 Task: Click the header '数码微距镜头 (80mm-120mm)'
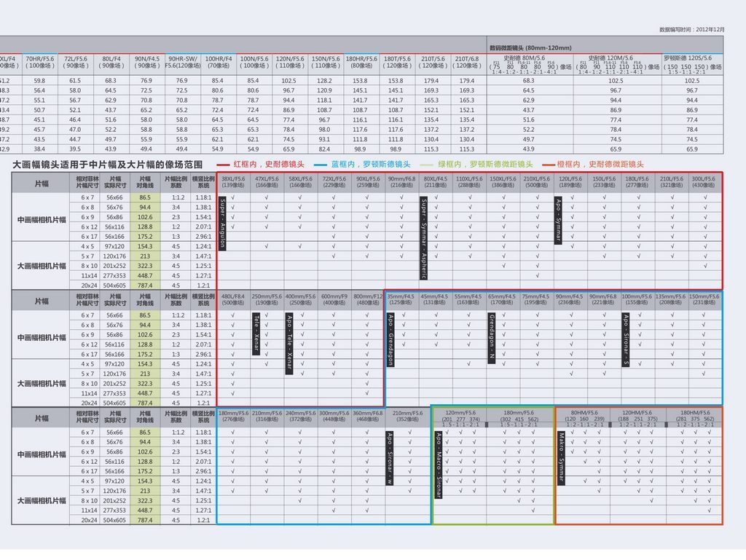[x=530, y=48]
